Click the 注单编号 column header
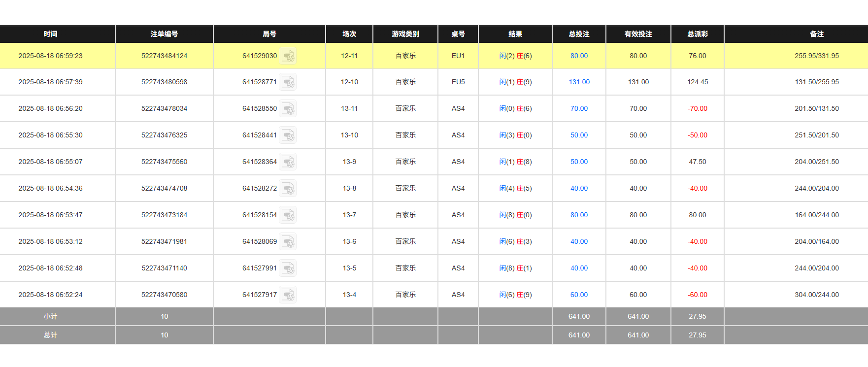The image size is (868, 367). pos(164,34)
